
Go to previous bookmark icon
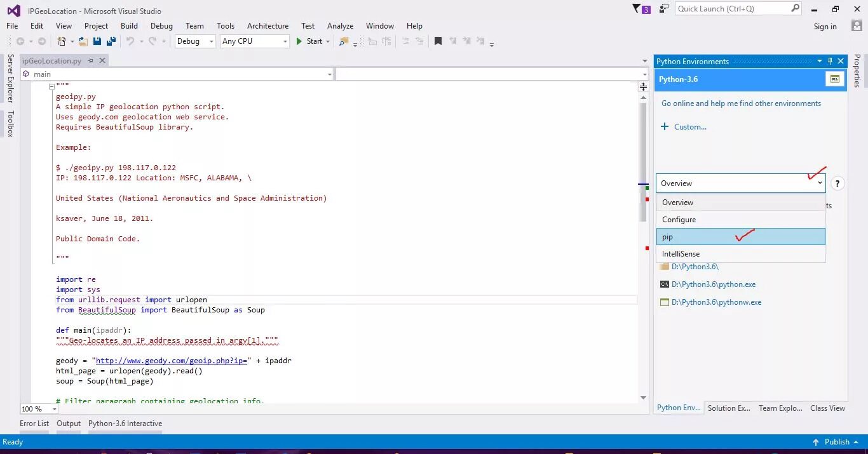pyautogui.click(x=453, y=41)
